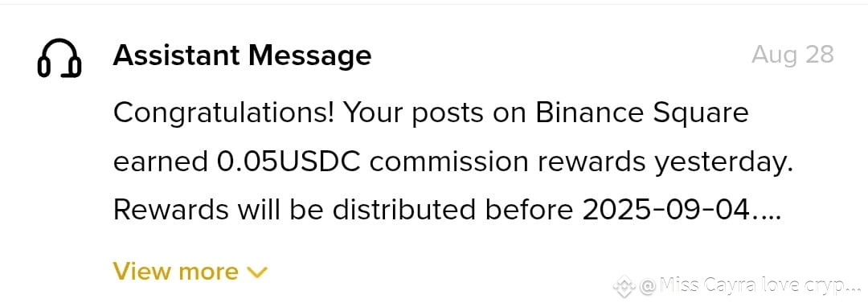
Task: Click the word Message in title
Action: click(x=309, y=56)
